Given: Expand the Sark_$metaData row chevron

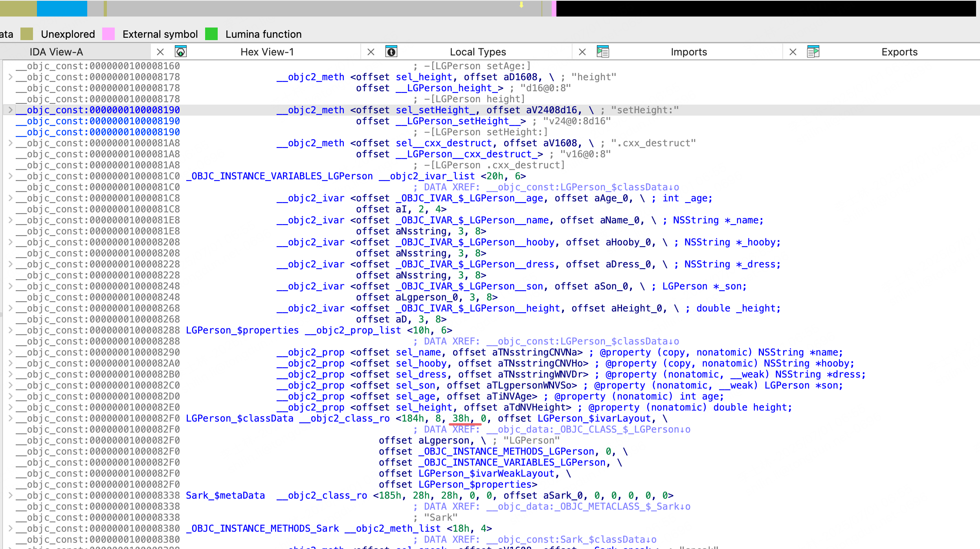Looking at the screenshot, I should pos(10,496).
